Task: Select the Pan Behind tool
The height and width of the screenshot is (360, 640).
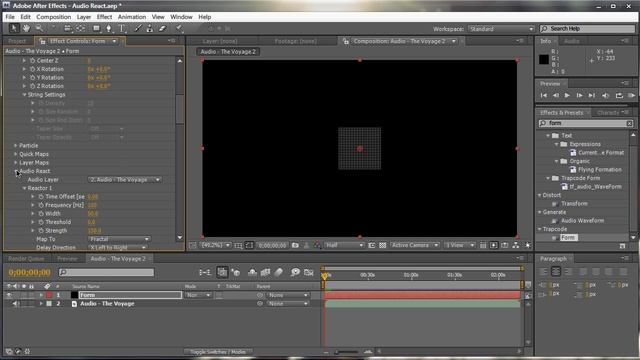Action: 81,28
